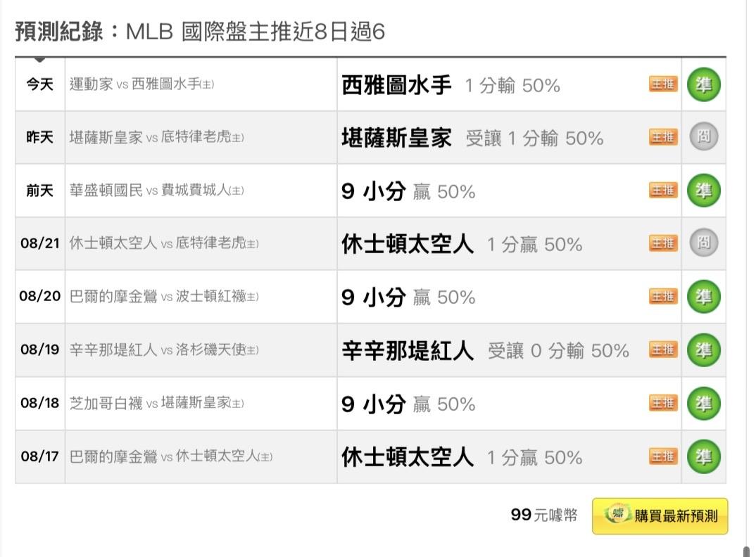
Task: Click the green 準 badge for 前天 row
Action: (x=703, y=191)
